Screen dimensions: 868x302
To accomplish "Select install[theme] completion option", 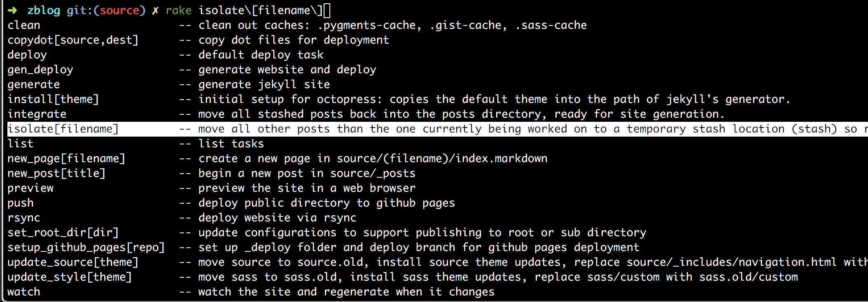I will (53, 100).
